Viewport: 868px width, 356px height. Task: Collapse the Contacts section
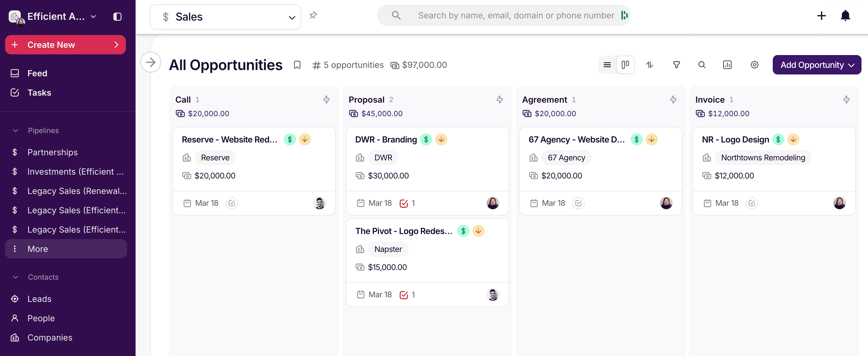[x=15, y=277]
